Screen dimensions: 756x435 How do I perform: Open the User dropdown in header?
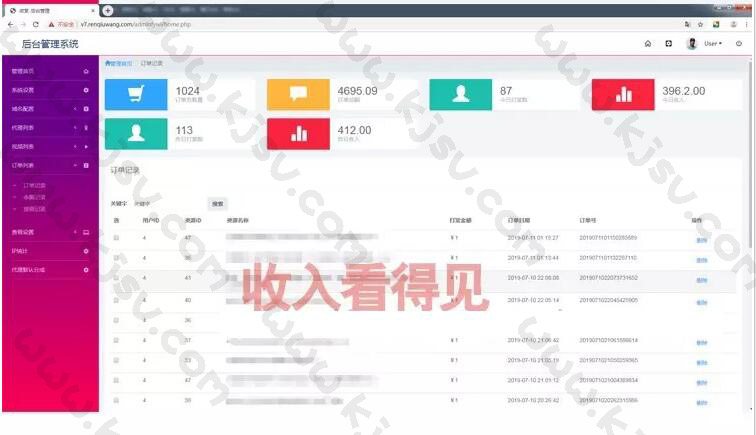[x=713, y=43]
